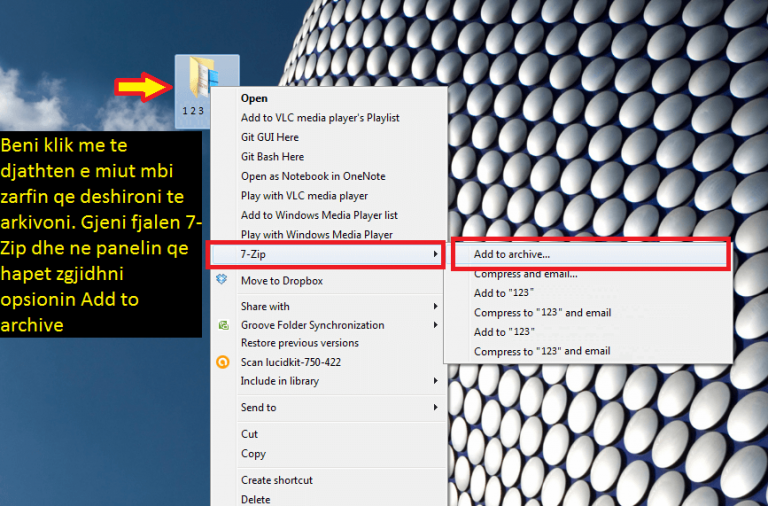
Task: Choose Add to VLC media player's Playlist
Action: tap(319, 118)
